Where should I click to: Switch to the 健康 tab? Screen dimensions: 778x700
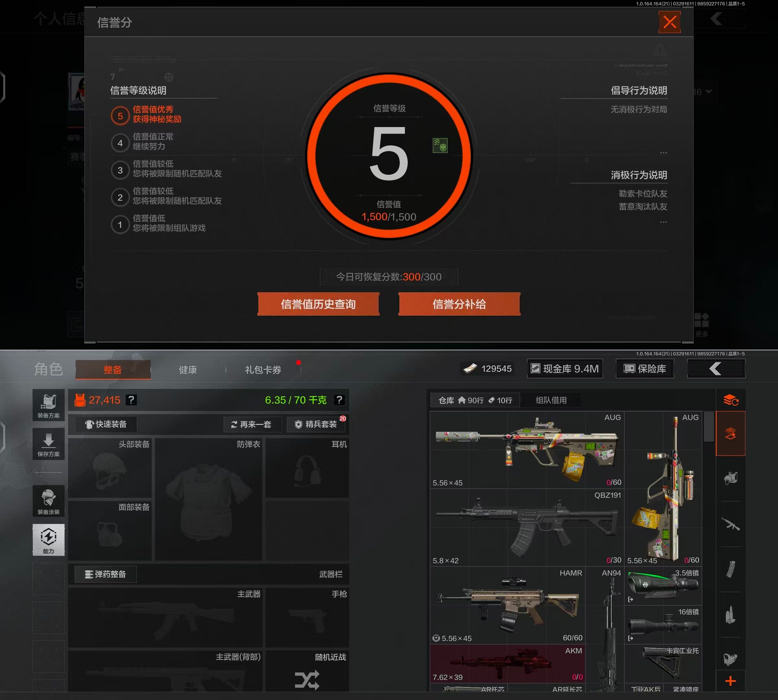[x=188, y=370]
